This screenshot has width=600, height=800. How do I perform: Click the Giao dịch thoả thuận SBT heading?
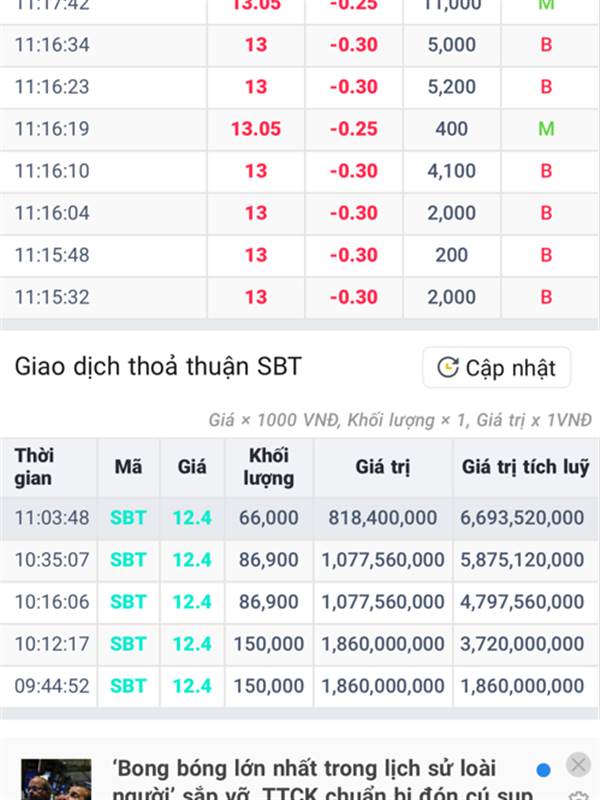pos(158,366)
